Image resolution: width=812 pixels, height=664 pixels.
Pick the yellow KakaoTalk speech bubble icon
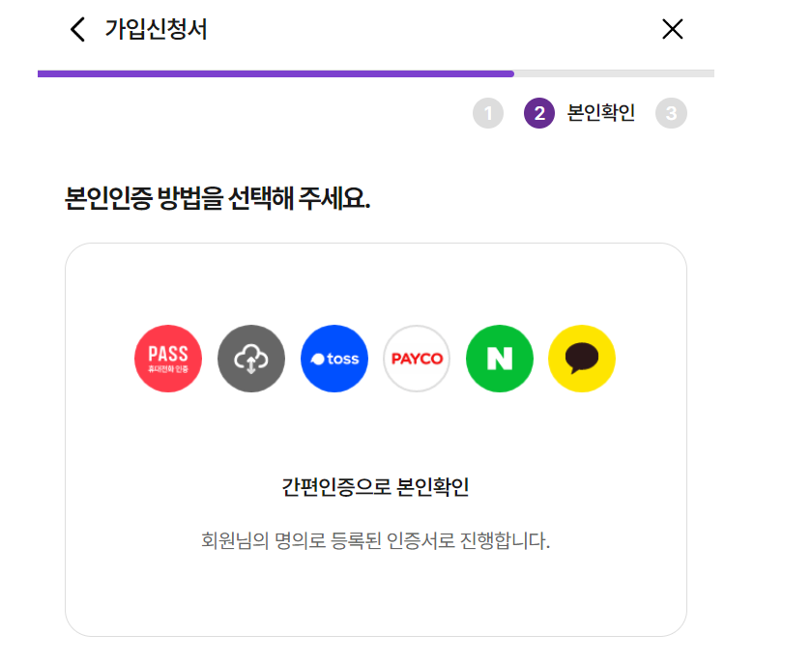[582, 359]
